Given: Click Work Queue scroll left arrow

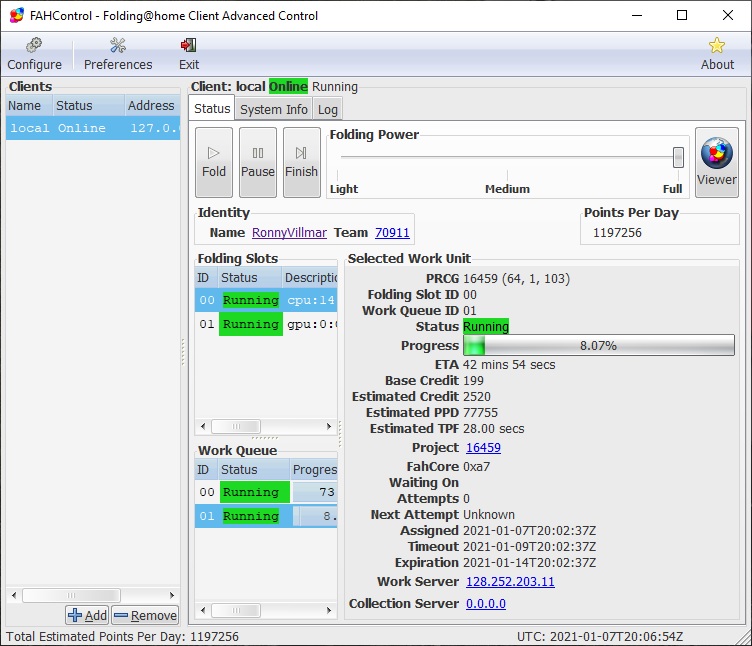Looking at the screenshot, I should [x=203, y=610].
